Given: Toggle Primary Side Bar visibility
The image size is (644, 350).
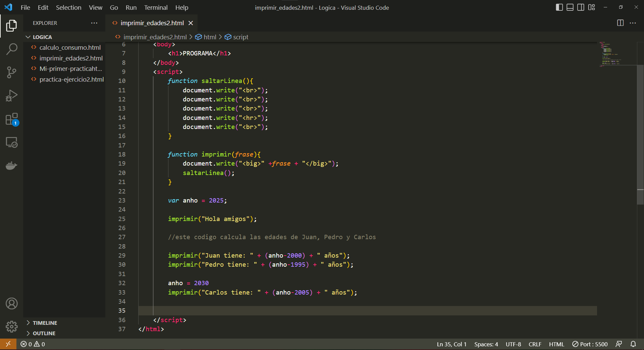Looking at the screenshot, I should point(559,7).
